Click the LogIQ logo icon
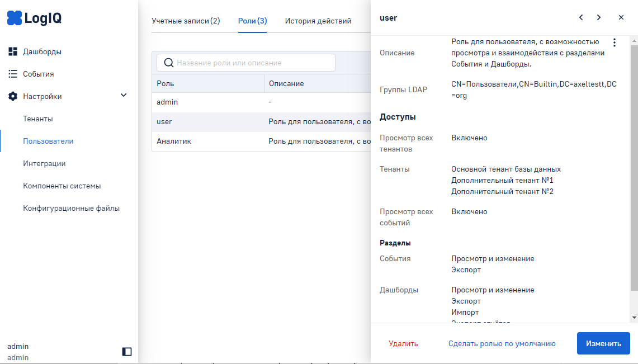 [x=15, y=18]
